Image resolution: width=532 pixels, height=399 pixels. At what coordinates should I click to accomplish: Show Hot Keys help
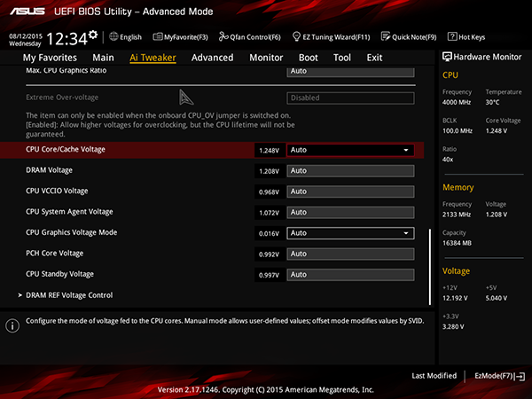point(472,37)
